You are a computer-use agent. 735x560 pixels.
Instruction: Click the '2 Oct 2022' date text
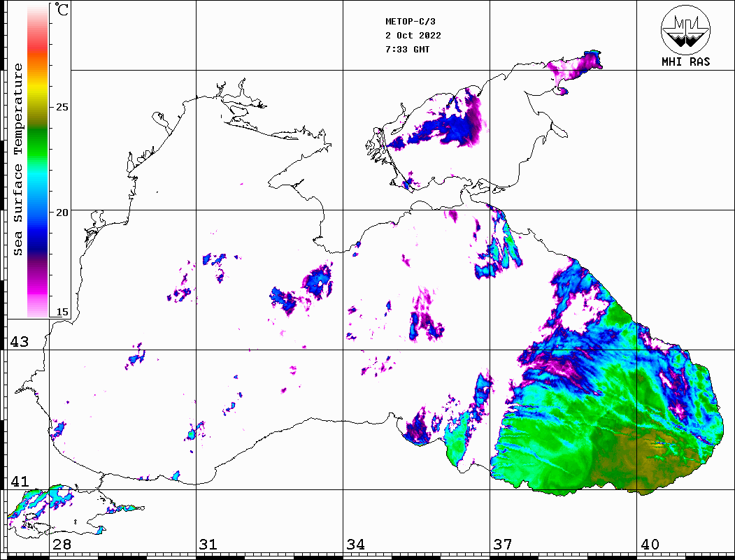click(x=413, y=36)
